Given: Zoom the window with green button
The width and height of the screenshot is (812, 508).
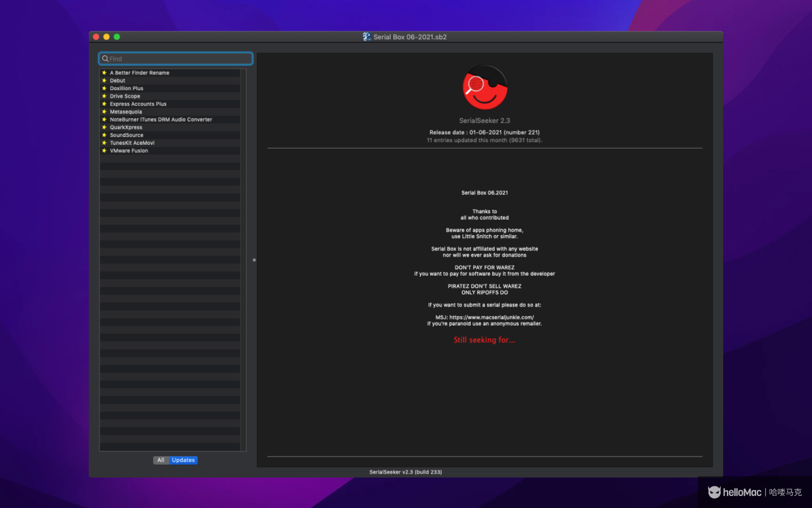Looking at the screenshot, I should click(117, 37).
